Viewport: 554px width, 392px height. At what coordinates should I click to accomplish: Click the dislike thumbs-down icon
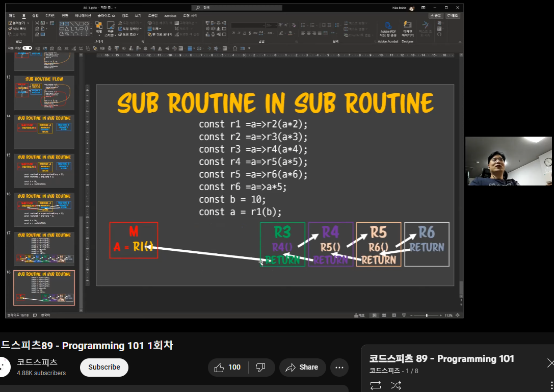click(x=260, y=368)
